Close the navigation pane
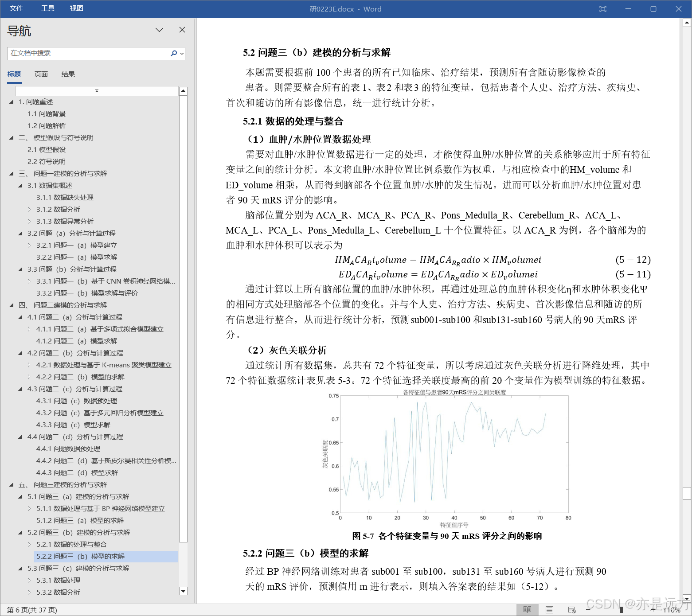Image resolution: width=692 pixels, height=616 pixels. coord(182,30)
